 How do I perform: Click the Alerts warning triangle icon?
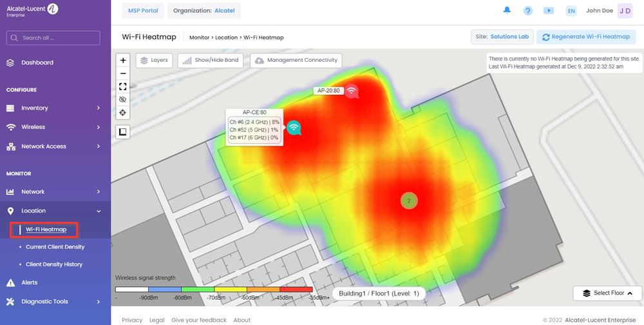[x=10, y=282]
